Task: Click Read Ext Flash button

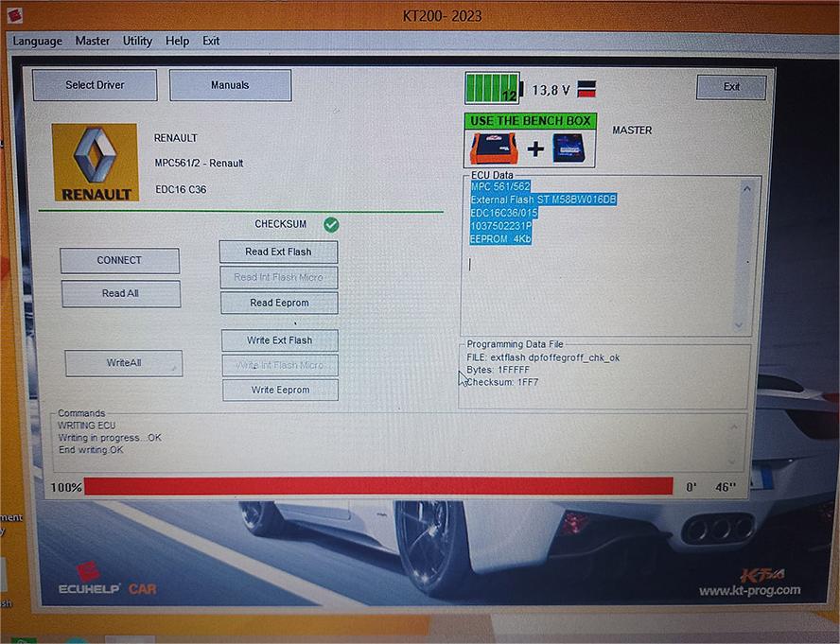Action: (278, 252)
